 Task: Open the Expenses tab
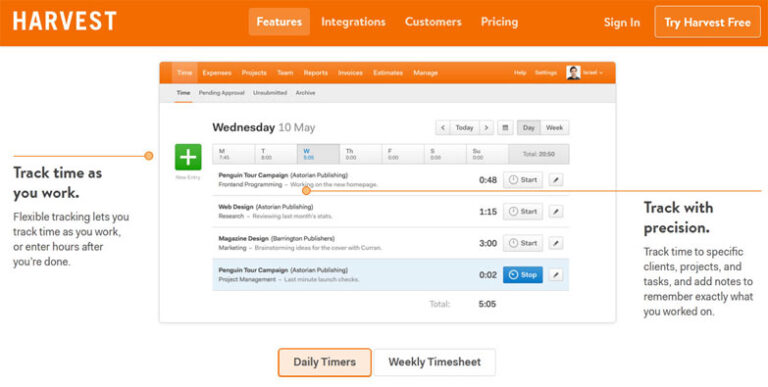coord(216,73)
